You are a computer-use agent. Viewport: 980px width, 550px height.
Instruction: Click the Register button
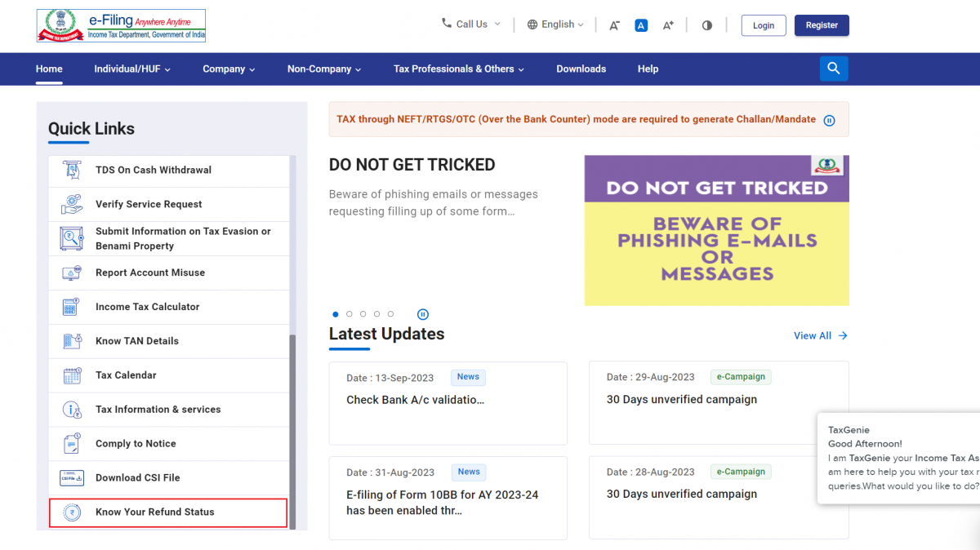tap(822, 25)
